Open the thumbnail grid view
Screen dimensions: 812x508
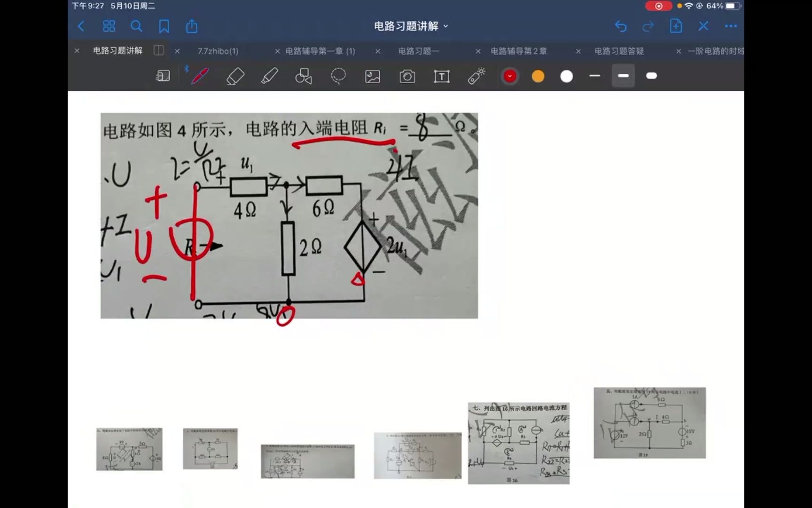(x=109, y=26)
